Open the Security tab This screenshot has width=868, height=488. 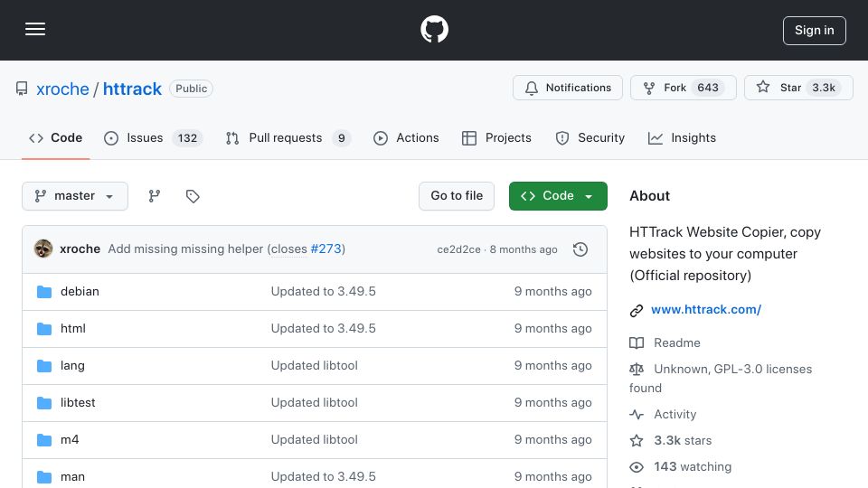(590, 137)
